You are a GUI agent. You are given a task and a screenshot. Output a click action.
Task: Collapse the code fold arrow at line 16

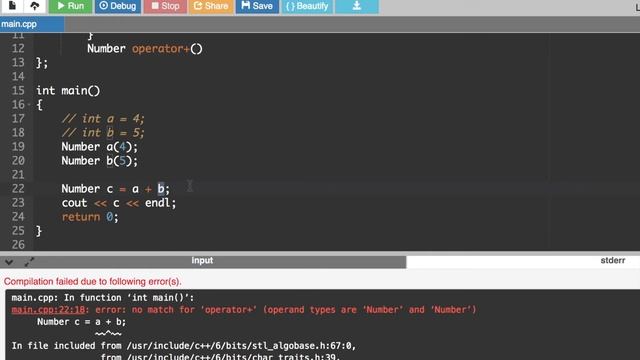click(29, 105)
